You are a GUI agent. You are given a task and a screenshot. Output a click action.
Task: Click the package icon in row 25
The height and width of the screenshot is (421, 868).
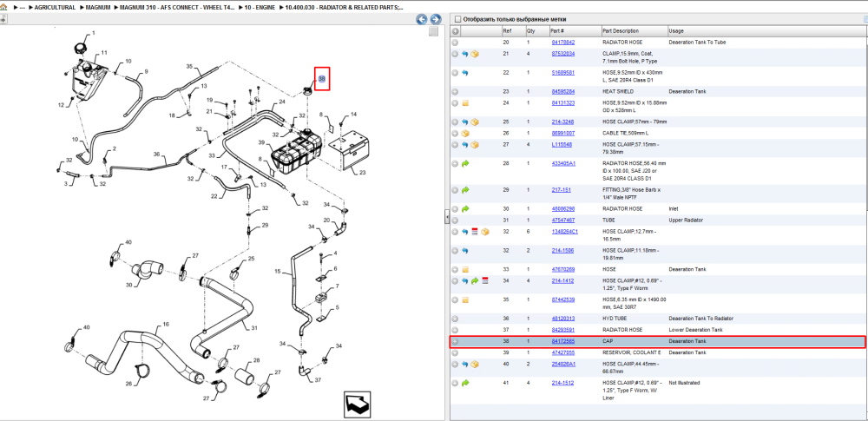coord(475,122)
